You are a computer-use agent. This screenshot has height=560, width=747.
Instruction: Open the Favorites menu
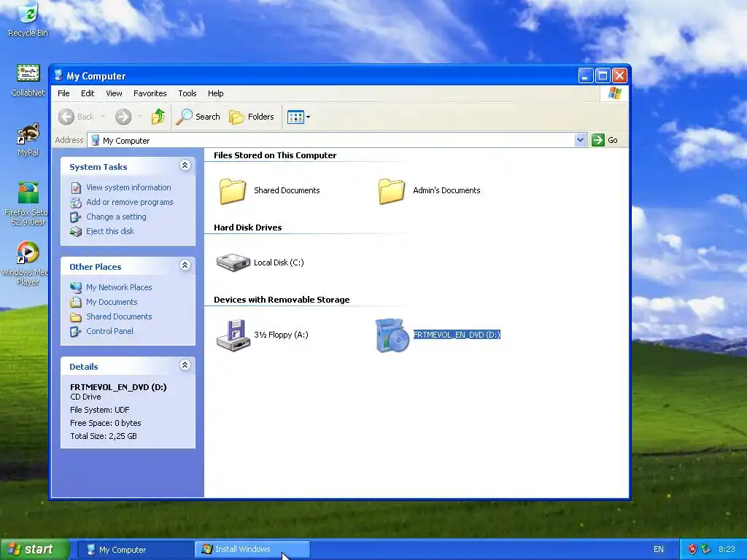coord(150,93)
